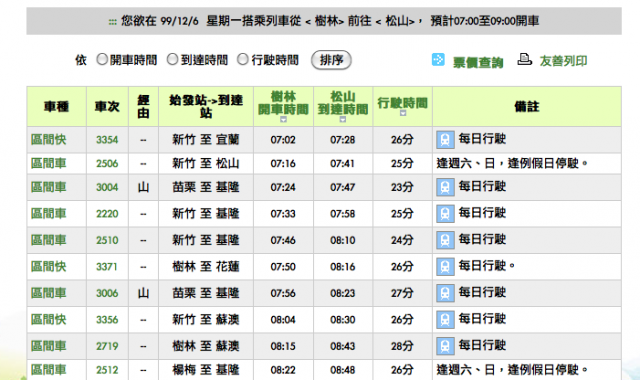640x380 pixels.
Task: Open the 友善列印 link
Action: coord(563,61)
